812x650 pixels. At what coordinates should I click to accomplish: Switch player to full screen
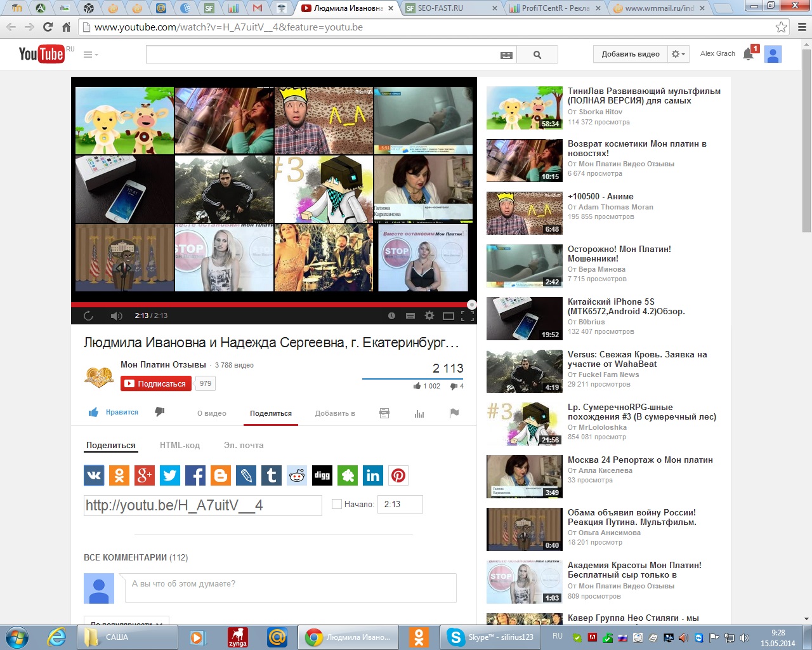point(468,315)
